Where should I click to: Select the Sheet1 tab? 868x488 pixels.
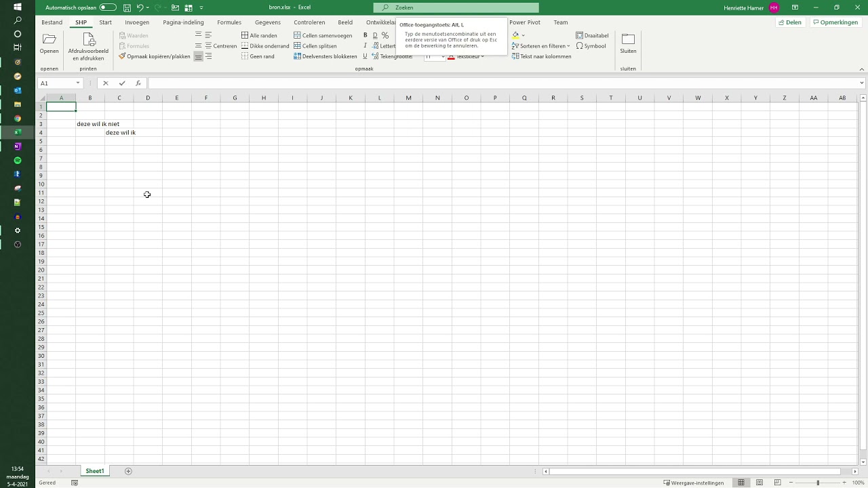click(x=95, y=471)
